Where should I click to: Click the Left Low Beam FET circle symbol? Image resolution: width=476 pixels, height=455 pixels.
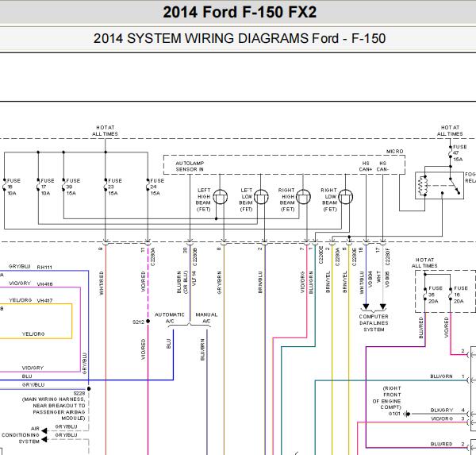pos(261,197)
